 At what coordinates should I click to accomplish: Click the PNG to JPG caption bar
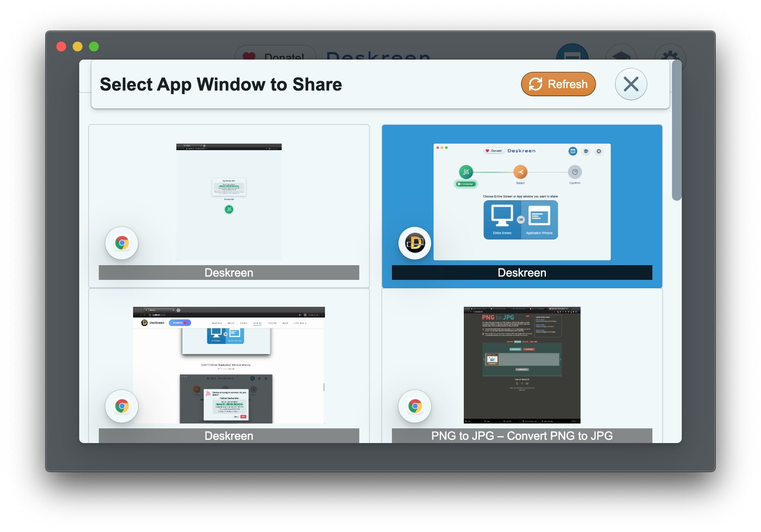pyautogui.click(x=522, y=436)
